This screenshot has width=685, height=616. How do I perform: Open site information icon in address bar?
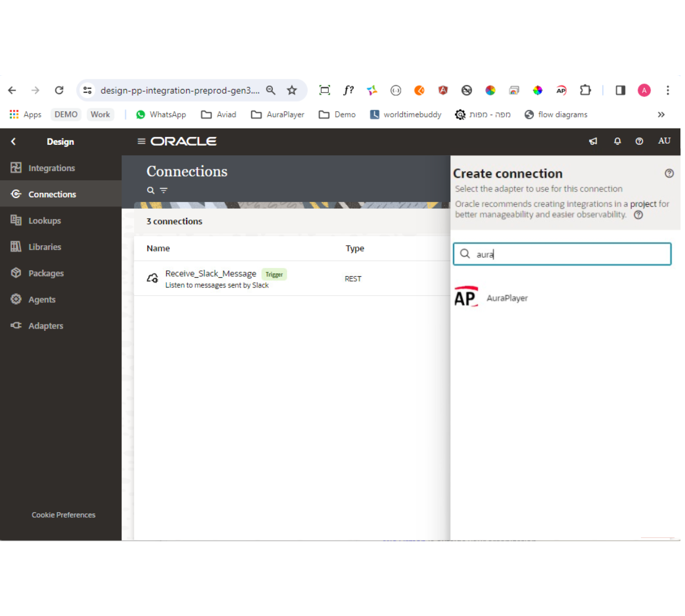pos(87,90)
